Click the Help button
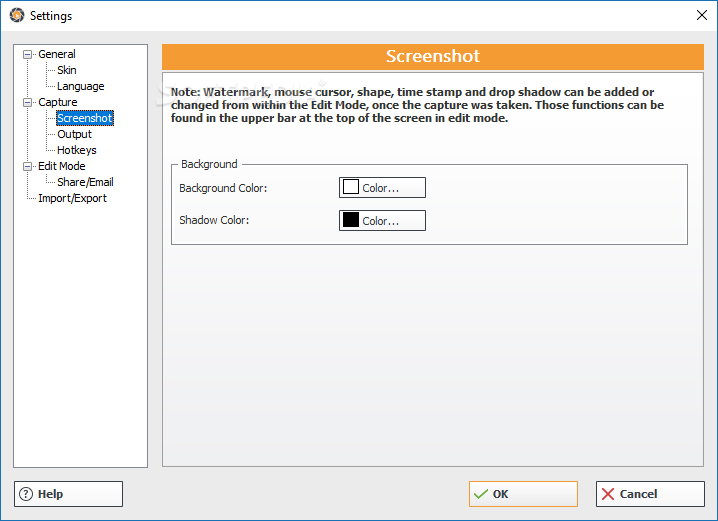Image resolution: width=718 pixels, height=521 pixels. [x=69, y=494]
